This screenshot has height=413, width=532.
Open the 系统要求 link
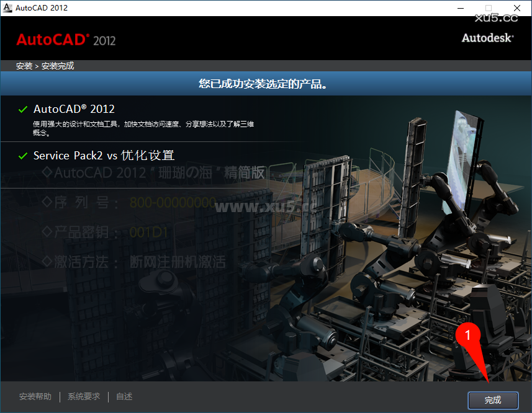pos(83,396)
